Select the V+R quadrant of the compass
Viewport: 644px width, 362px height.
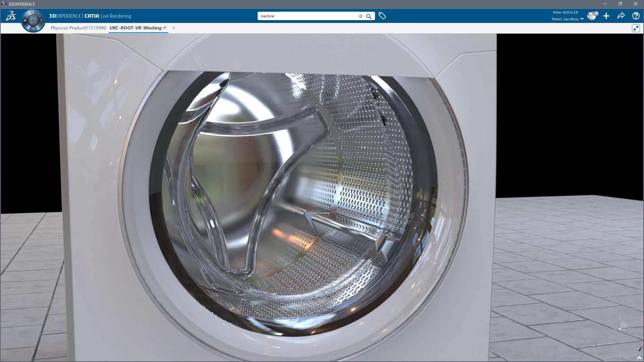(33, 29)
